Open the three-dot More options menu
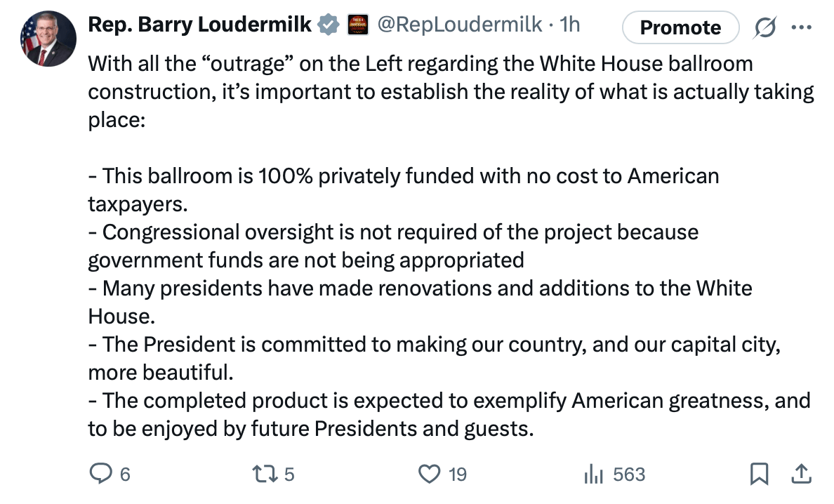The height and width of the screenshot is (504, 834). [x=800, y=27]
